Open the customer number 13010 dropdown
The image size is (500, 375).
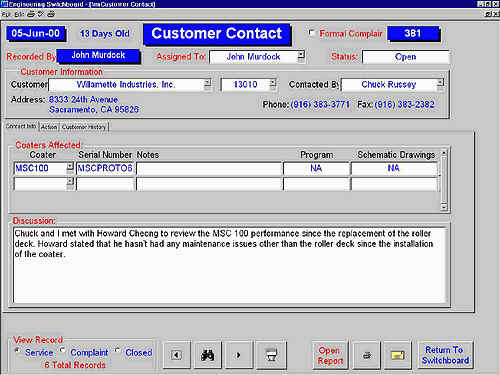click(x=273, y=84)
